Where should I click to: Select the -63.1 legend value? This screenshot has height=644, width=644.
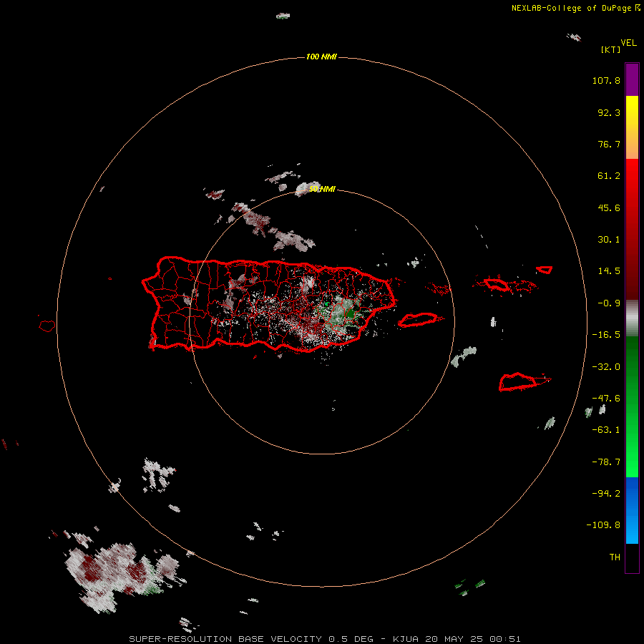click(x=606, y=430)
